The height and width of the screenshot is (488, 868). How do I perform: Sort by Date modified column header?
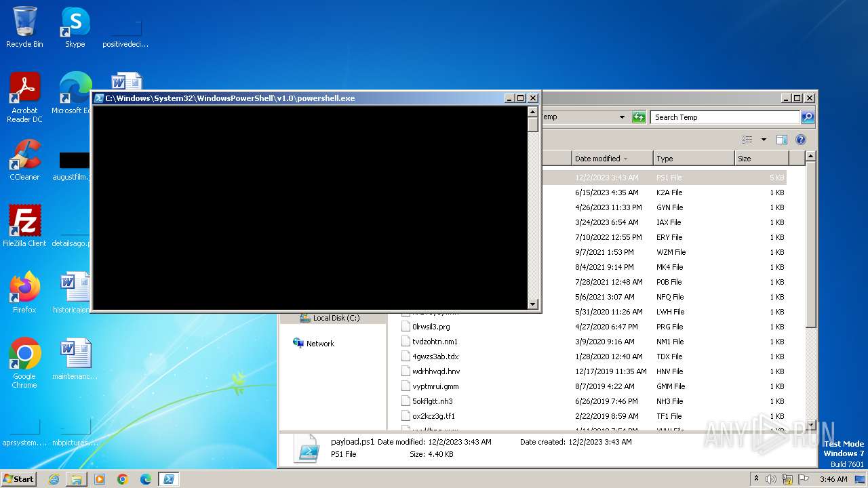(x=612, y=159)
